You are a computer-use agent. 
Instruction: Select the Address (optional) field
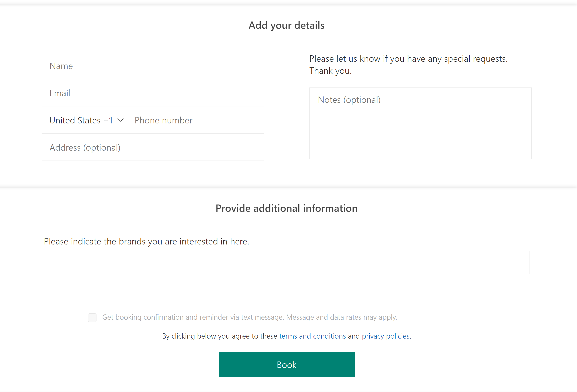153,148
